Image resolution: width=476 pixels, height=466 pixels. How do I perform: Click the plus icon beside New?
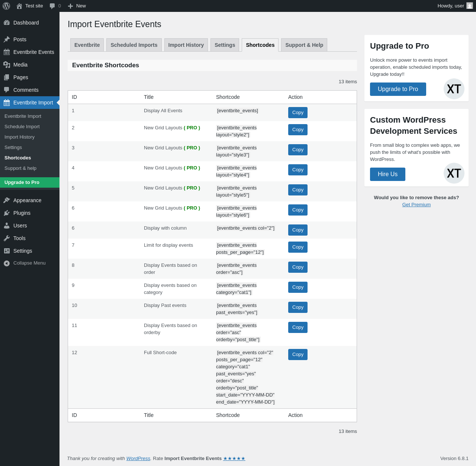tap(70, 6)
